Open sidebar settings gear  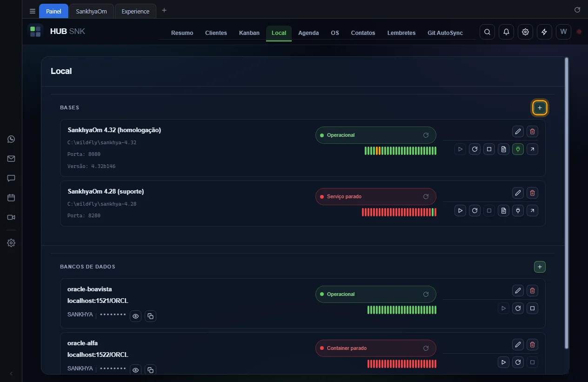11,243
